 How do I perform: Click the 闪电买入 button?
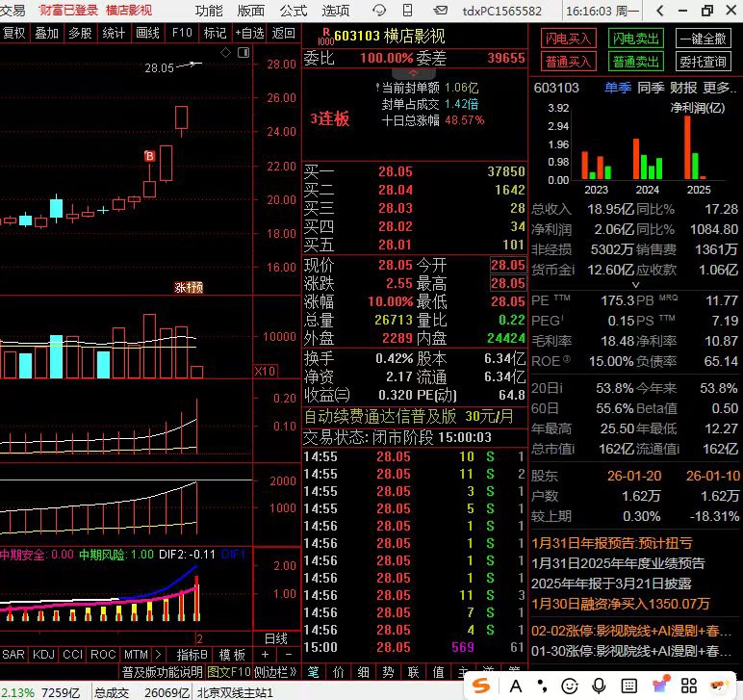(x=568, y=39)
